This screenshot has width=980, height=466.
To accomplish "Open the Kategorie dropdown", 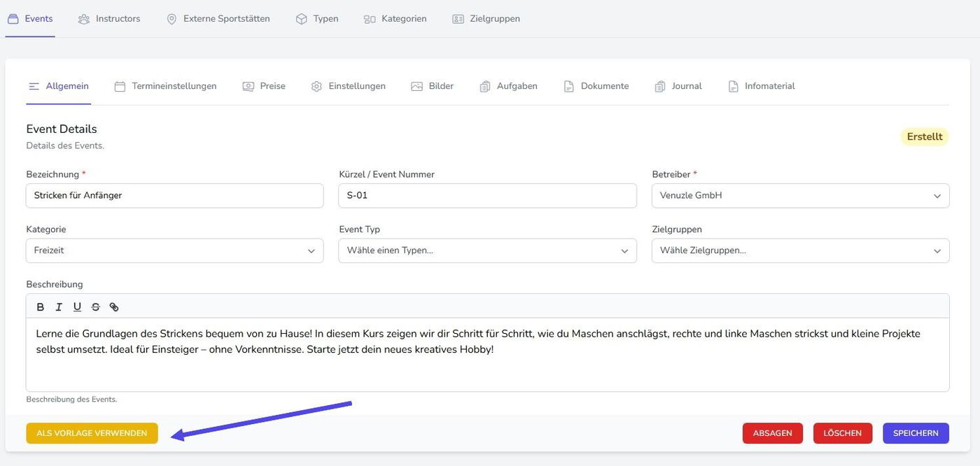I will [174, 250].
